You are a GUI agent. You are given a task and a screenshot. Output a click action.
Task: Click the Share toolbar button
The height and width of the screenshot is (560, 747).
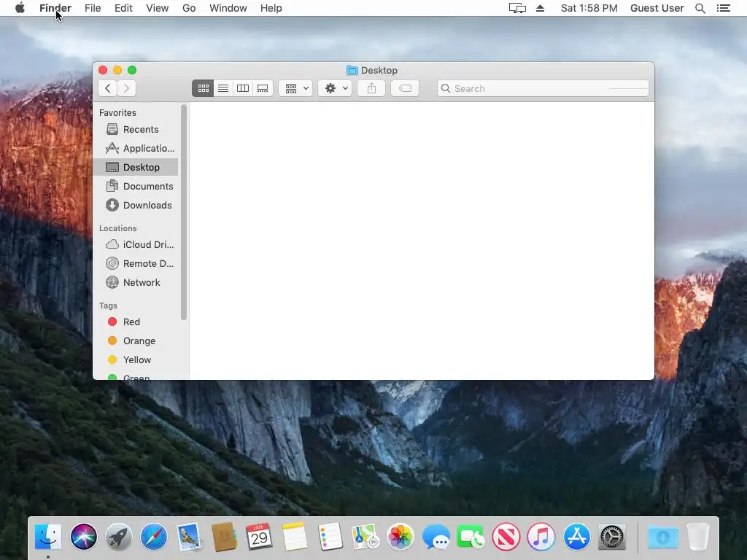point(371,88)
